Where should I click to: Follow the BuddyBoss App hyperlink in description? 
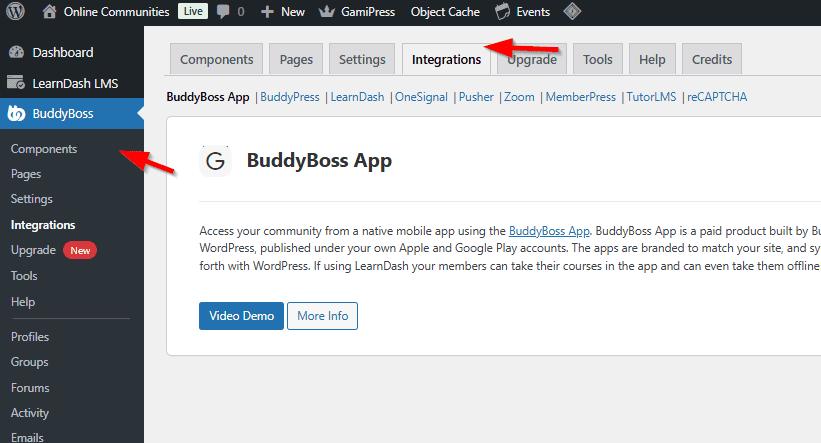coord(549,231)
